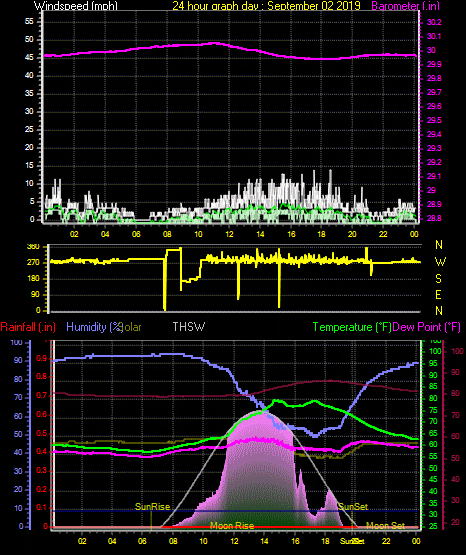Click the Temperature (°F) legend label

[x=352, y=327]
